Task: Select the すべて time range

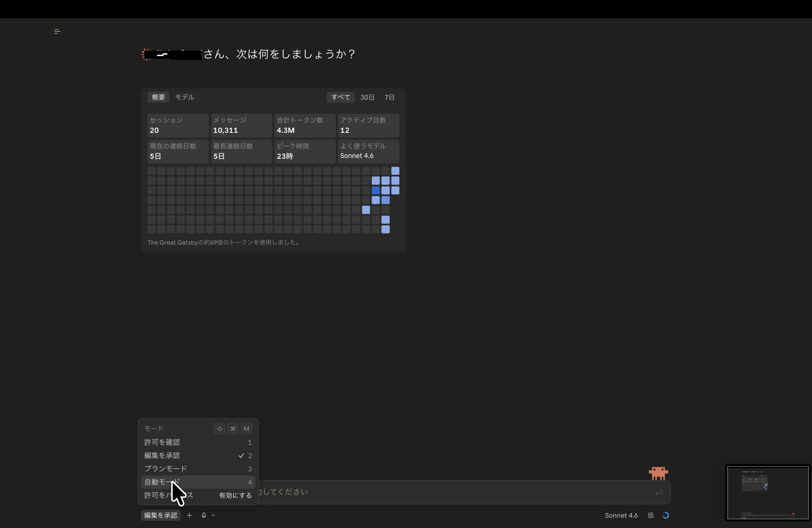Action: click(340, 97)
